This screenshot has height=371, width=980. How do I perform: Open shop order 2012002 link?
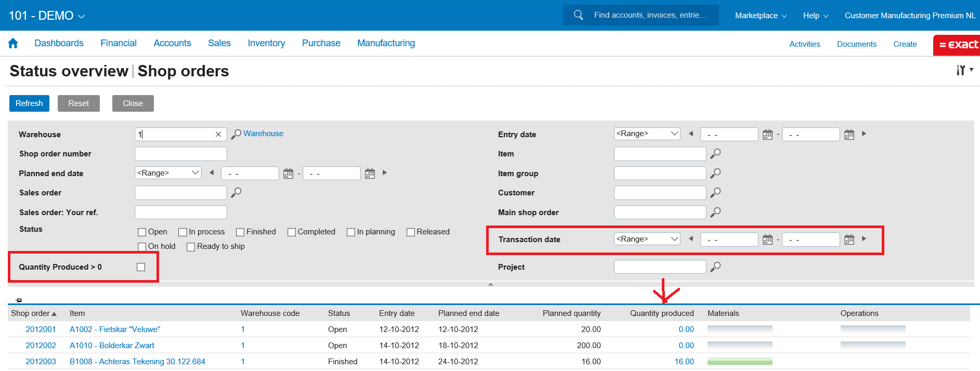tap(41, 346)
